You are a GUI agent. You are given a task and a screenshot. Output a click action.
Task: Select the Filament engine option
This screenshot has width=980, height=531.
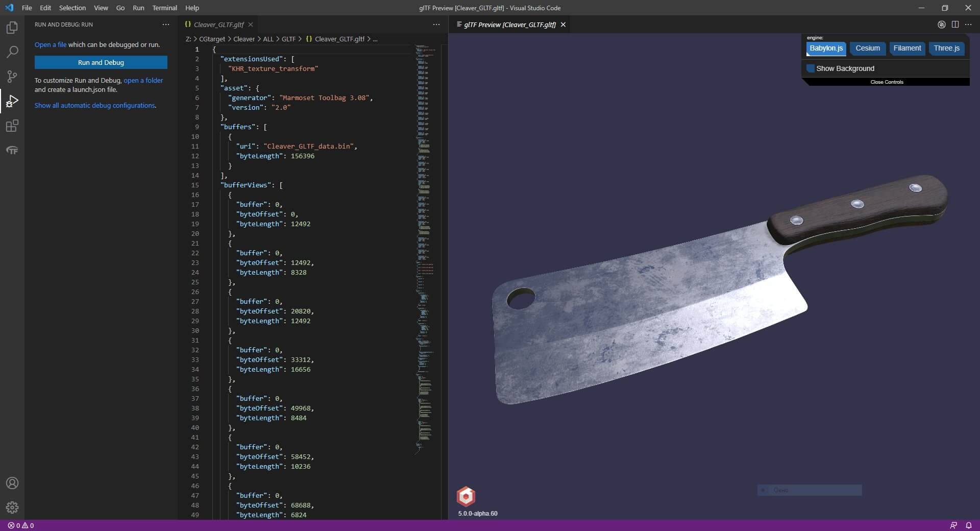907,49
